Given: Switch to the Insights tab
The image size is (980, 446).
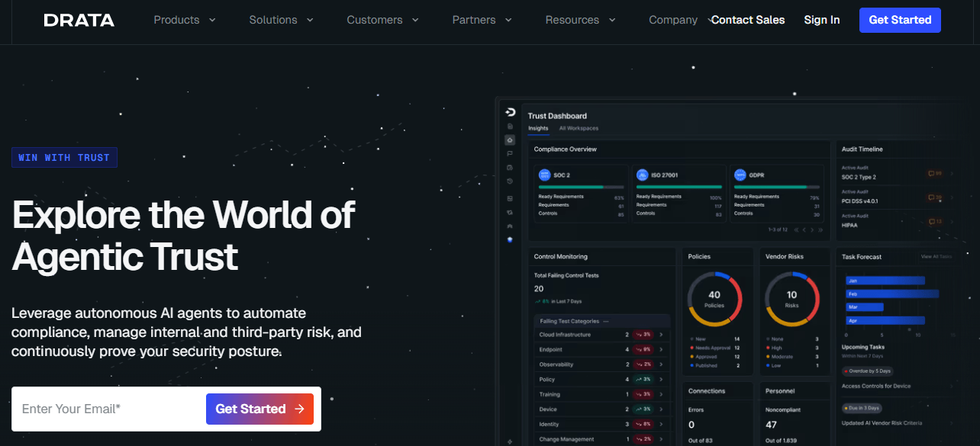Looking at the screenshot, I should [538, 128].
